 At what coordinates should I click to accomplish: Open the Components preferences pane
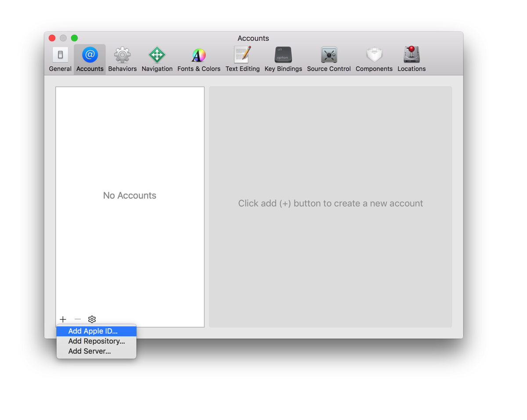coord(374,59)
